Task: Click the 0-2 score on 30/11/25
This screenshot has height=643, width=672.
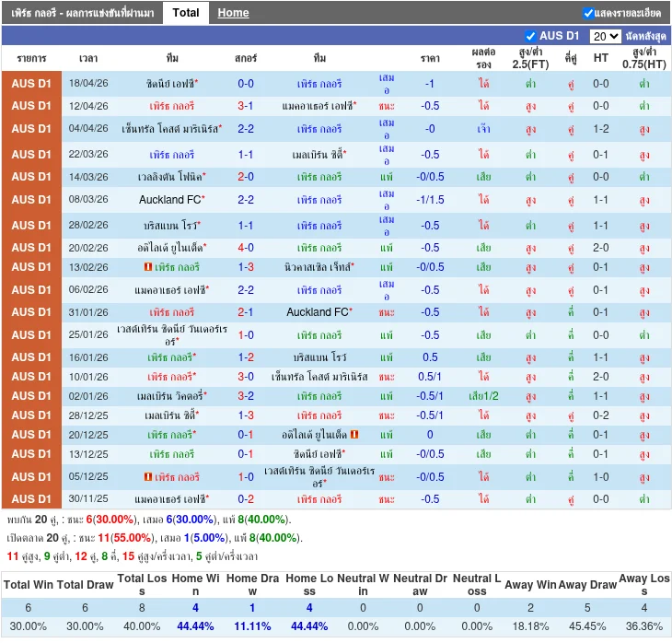Action: pyautogui.click(x=246, y=499)
